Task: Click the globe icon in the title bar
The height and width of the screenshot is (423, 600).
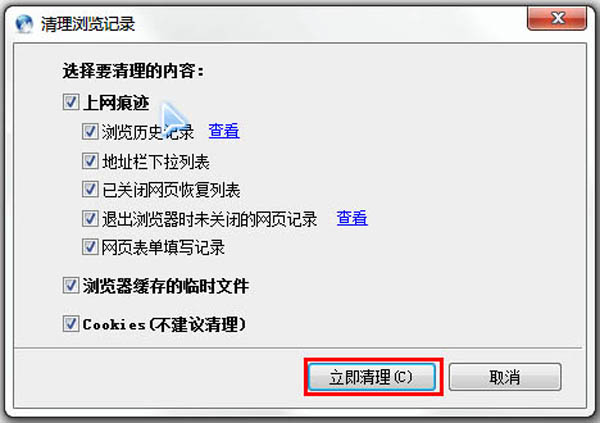Action: [x=24, y=24]
